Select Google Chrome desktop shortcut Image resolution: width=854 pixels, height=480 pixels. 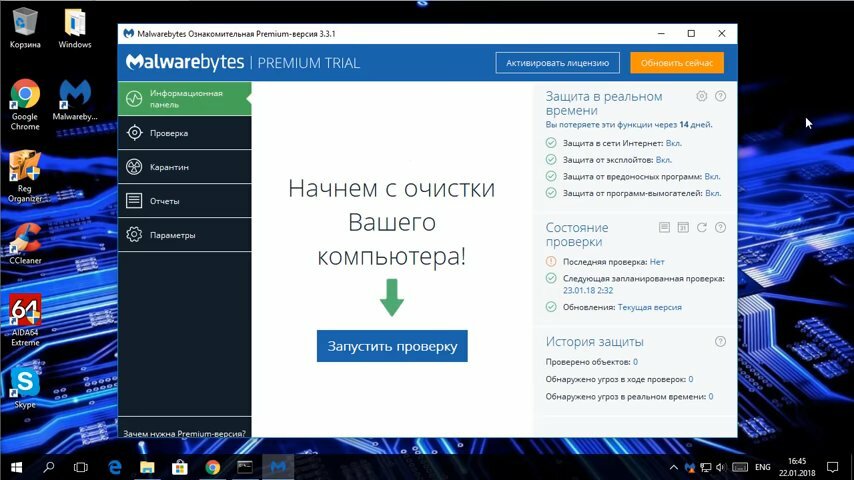point(25,105)
